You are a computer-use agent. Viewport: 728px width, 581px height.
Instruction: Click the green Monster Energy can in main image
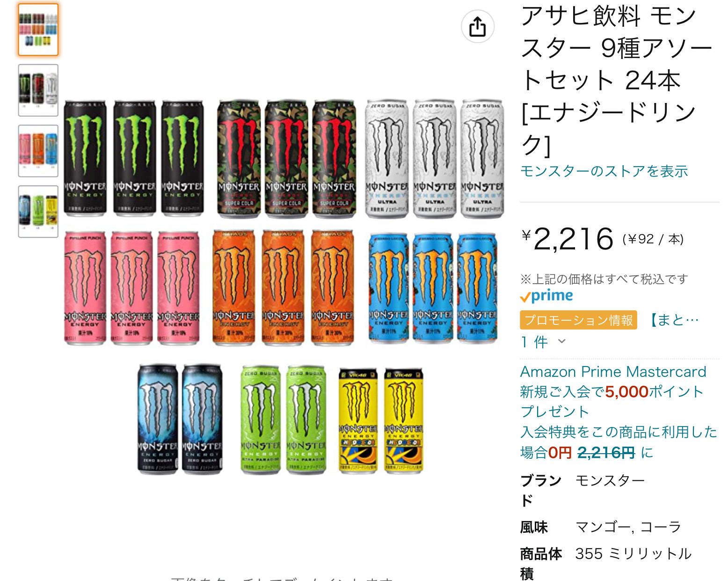pos(85,158)
